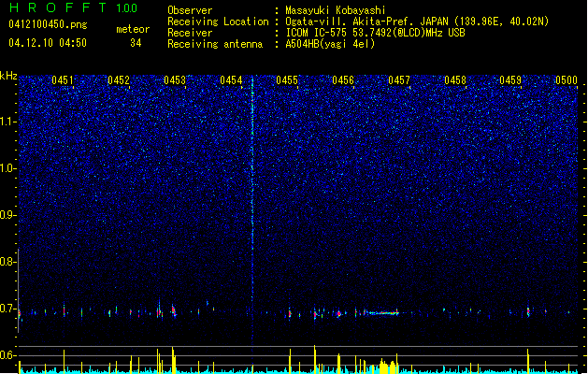588x374 pixels.
Task: Click the Observer label
Action: 190,10
